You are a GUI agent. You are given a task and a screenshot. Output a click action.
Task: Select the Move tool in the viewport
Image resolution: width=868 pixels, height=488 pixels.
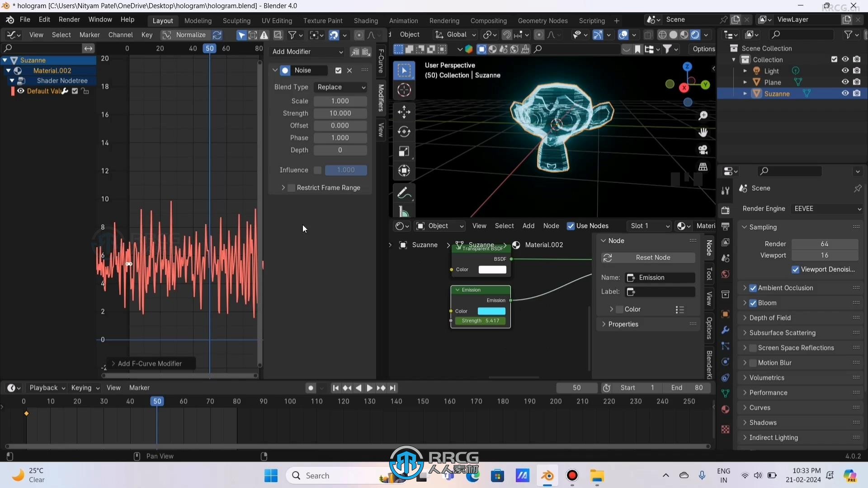click(404, 112)
